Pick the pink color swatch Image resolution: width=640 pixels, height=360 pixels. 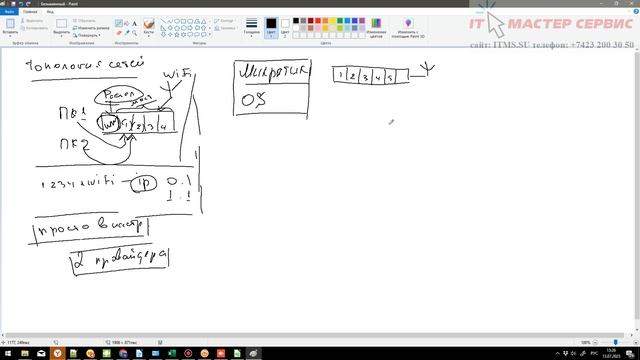pyautogui.click(x=318, y=28)
